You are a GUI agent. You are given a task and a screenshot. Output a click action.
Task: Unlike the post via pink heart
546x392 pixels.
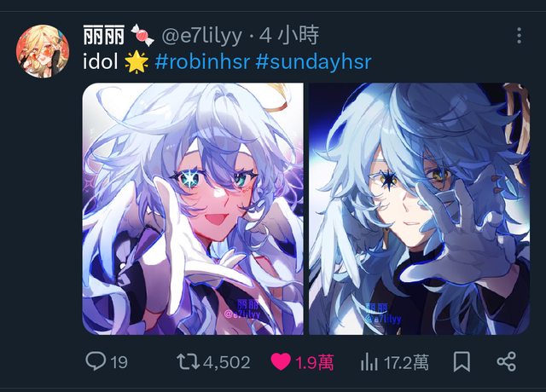click(x=281, y=361)
